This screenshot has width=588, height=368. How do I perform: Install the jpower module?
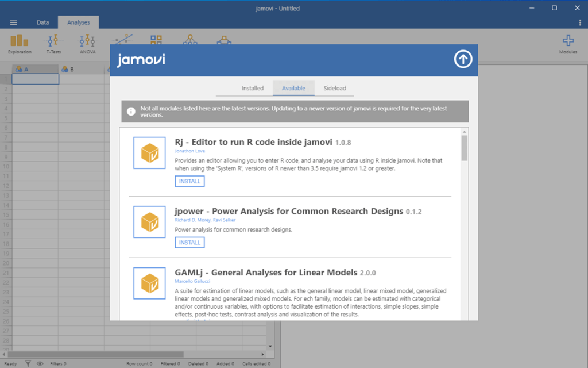pyautogui.click(x=189, y=243)
